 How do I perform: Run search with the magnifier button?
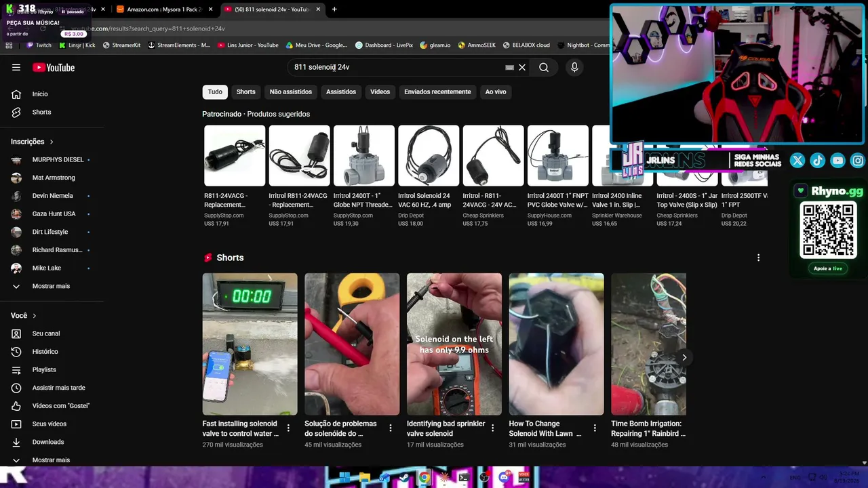[x=544, y=67]
